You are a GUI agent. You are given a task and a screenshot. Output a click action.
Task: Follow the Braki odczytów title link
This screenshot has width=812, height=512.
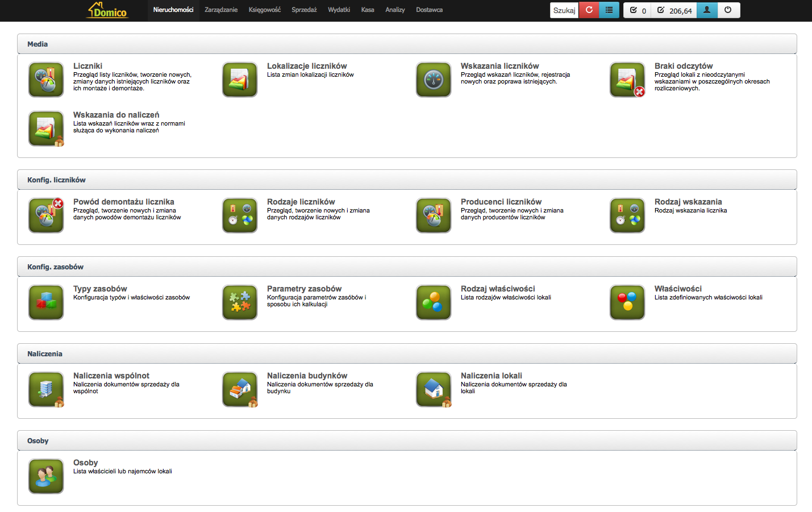684,66
